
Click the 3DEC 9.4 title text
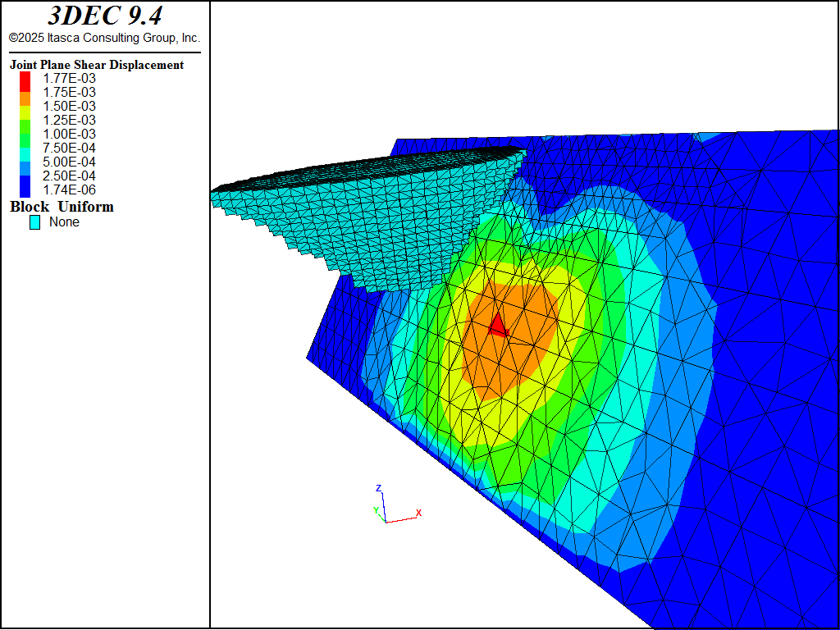[104, 16]
